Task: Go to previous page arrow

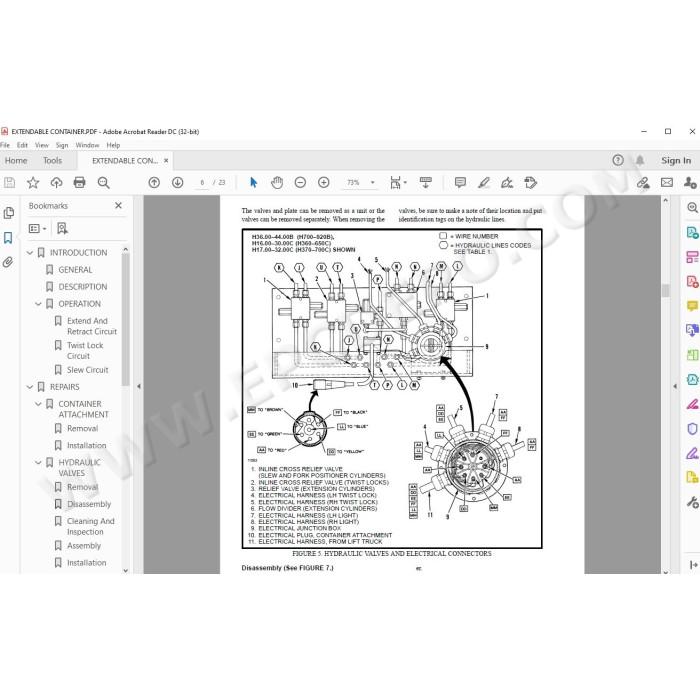Action: (x=154, y=183)
